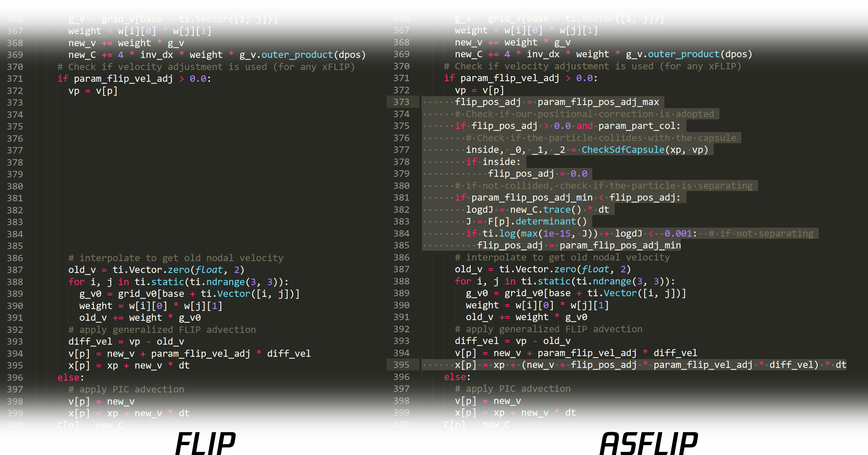This screenshot has height=455, width=868.
Task: Click ASFLIP line 'x[p] = xp + (new_v + flip_pos_adj...'
Action: point(650,365)
